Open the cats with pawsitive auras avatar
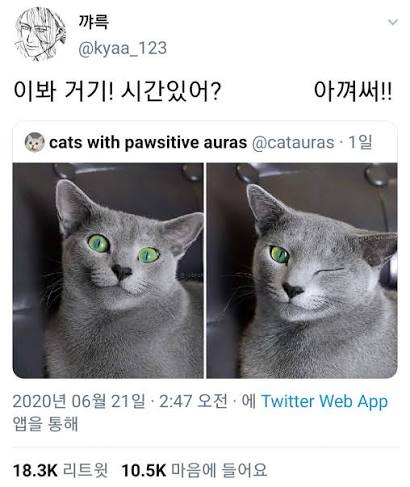Screen dimensions: 410x487 click(35, 142)
